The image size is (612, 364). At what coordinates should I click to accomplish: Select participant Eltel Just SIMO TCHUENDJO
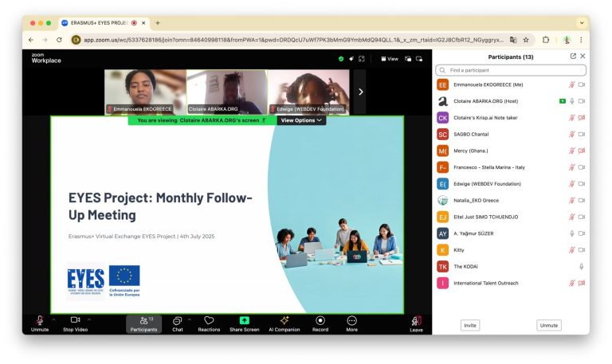point(511,217)
